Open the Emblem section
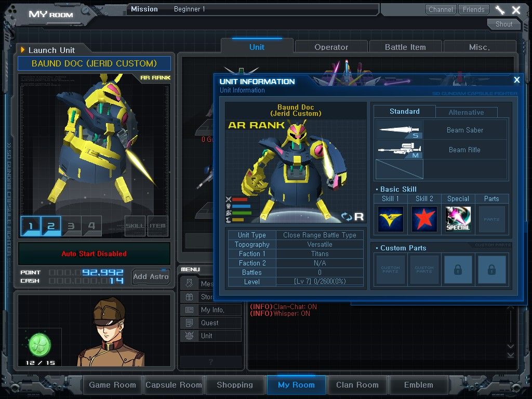Image resolution: width=532 pixels, height=399 pixels. (419, 385)
